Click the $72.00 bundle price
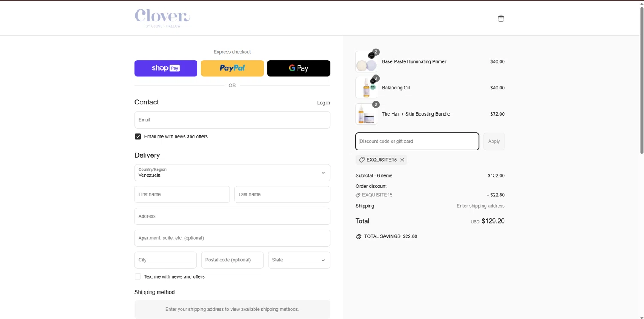 (x=497, y=114)
